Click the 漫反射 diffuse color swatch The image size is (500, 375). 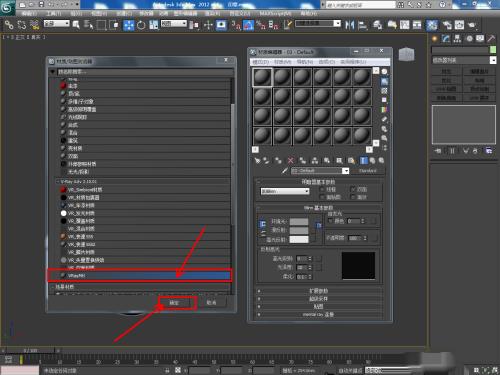(299, 230)
